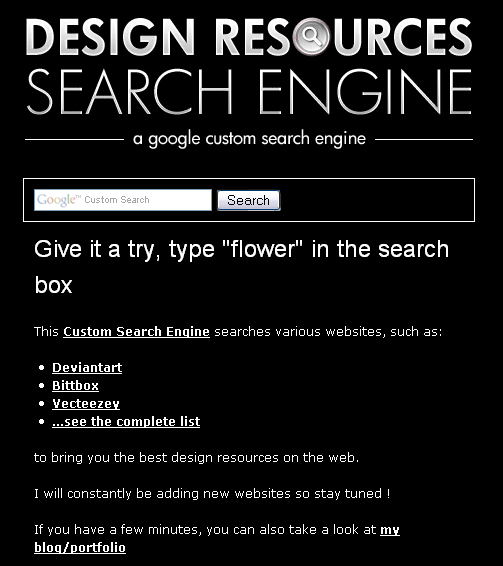503x566 pixels.
Task: Click the bullet point beside Deviantart
Action: click(42, 368)
